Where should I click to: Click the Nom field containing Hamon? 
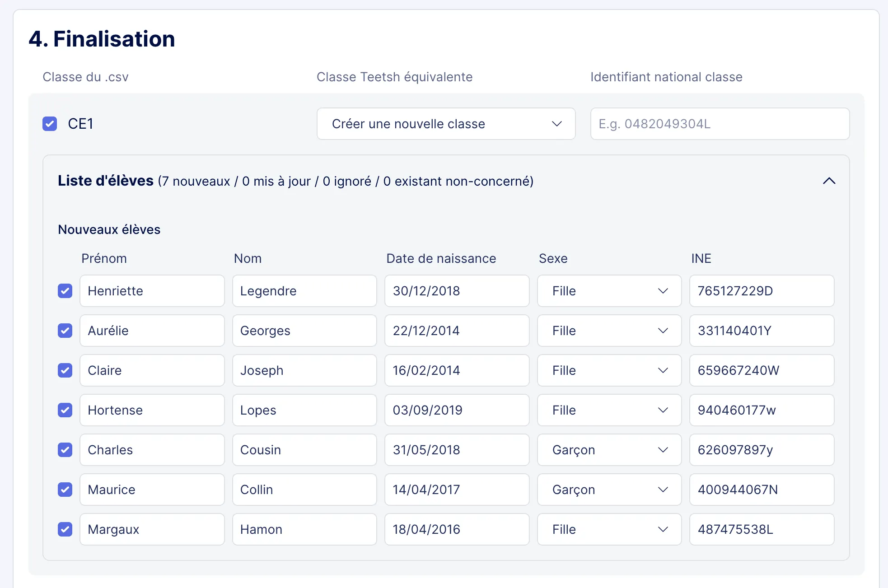[x=304, y=529]
